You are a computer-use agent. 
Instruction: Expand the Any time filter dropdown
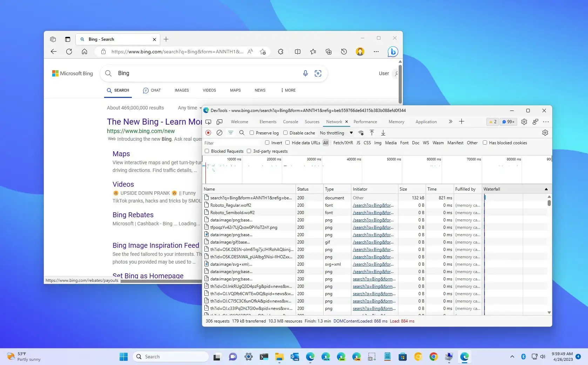(x=190, y=108)
